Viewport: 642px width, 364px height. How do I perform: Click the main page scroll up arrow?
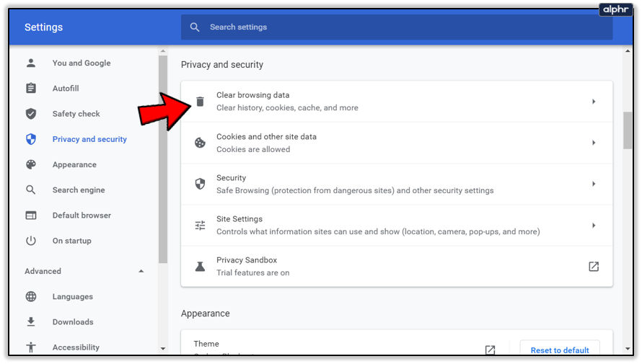click(x=628, y=51)
